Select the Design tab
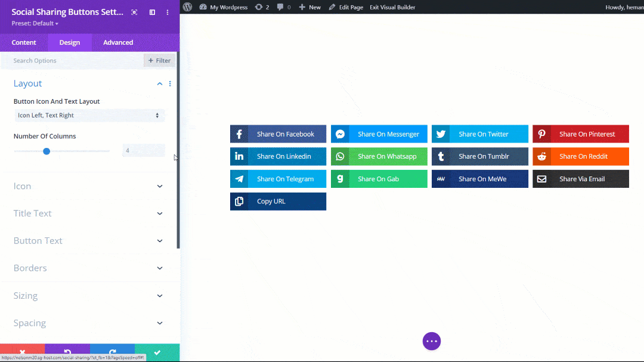 click(x=69, y=42)
